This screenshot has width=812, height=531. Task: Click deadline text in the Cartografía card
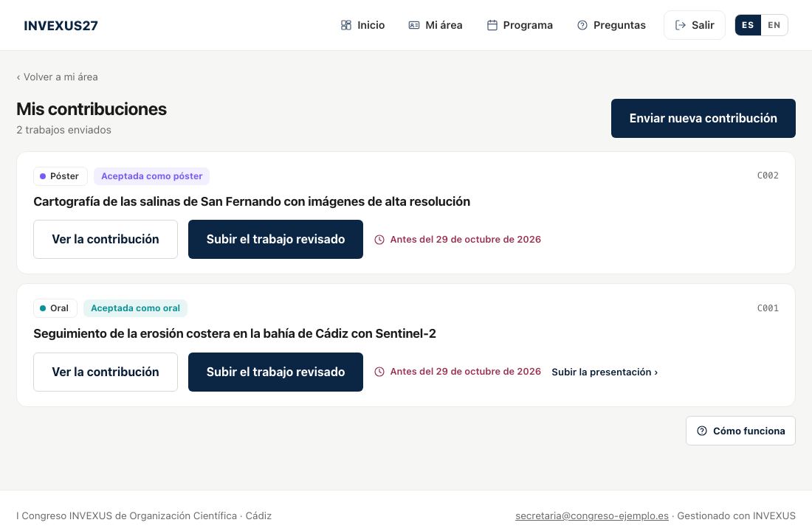point(465,239)
